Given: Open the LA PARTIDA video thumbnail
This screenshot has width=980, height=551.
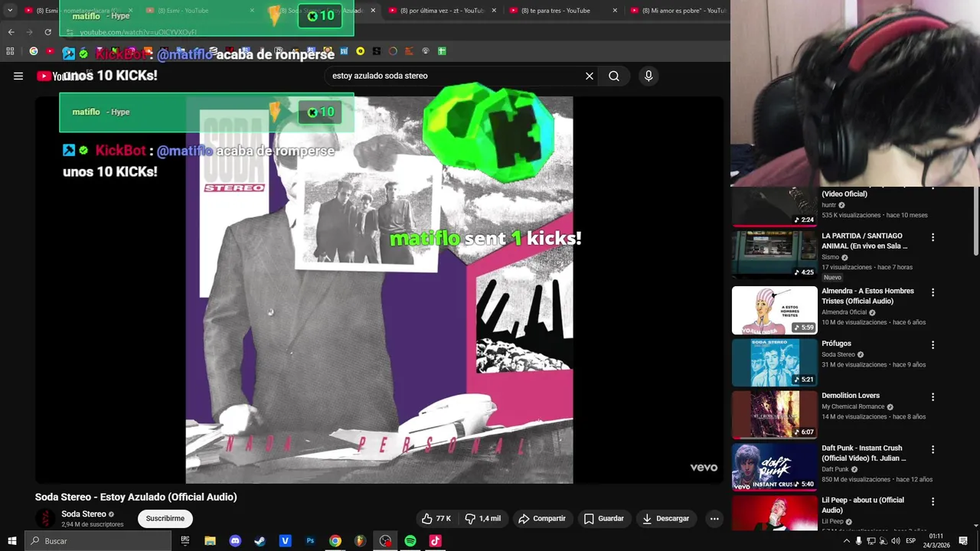Looking at the screenshot, I should (774, 255).
